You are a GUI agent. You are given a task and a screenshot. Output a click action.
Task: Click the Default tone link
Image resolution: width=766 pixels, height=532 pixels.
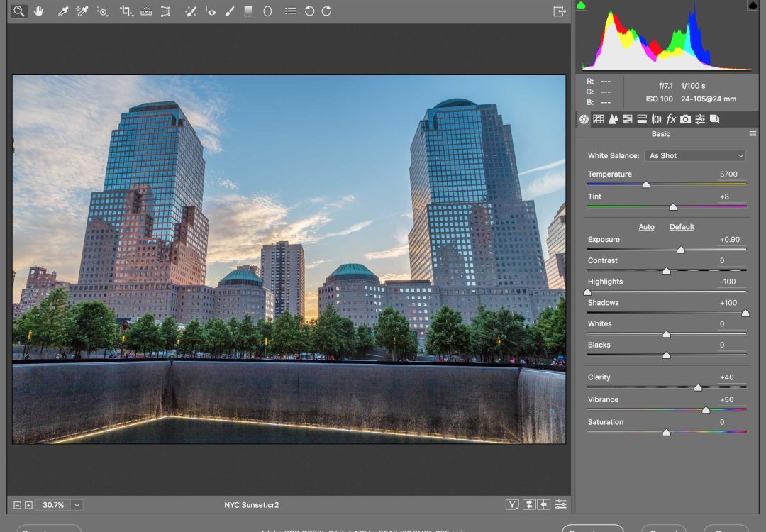coord(682,227)
